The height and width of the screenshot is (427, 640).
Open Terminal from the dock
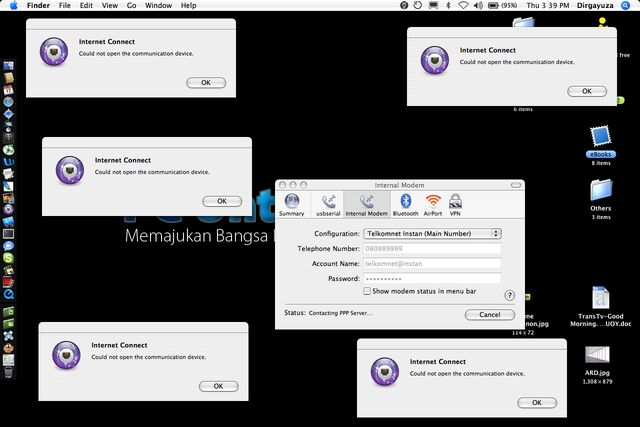[x=8, y=234]
